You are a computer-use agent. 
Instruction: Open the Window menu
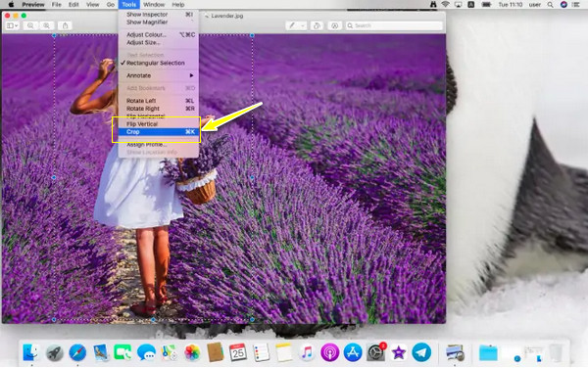pyautogui.click(x=154, y=5)
